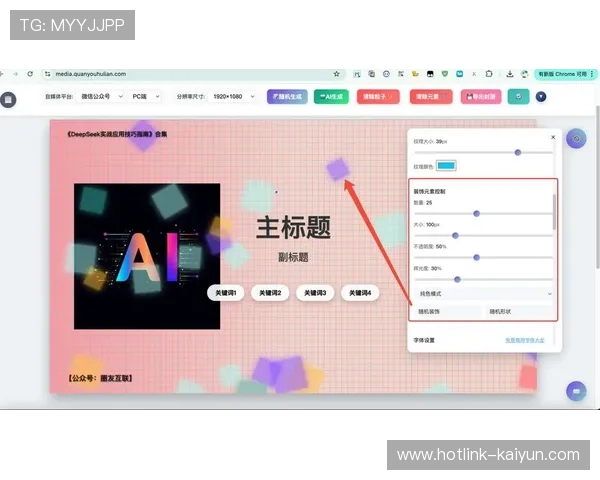Click the round chat icon at bottom right
Viewport: 600px width, 480px height.
pyautogui.click(x=576, y=391)
